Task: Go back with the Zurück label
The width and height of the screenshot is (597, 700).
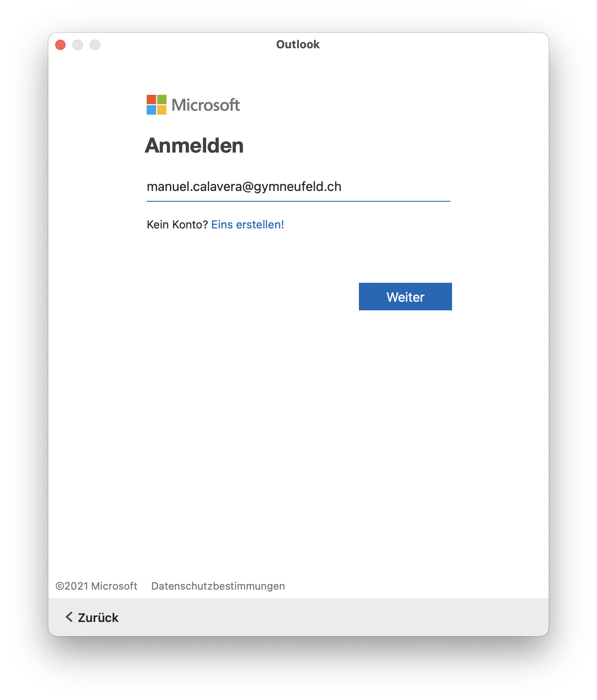Action: click(98, 618)
